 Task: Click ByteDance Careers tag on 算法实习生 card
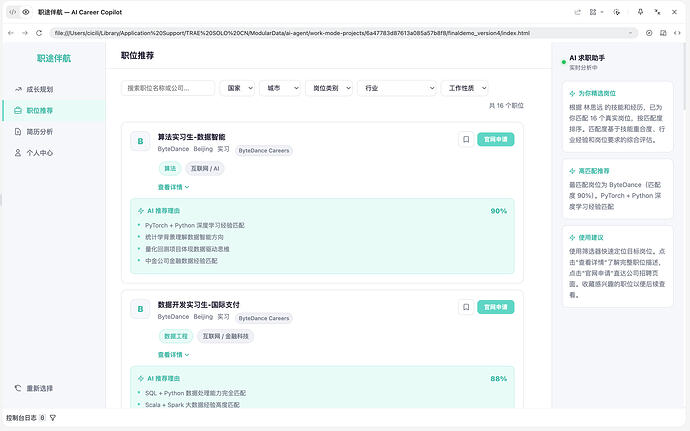tap(264, 151)
